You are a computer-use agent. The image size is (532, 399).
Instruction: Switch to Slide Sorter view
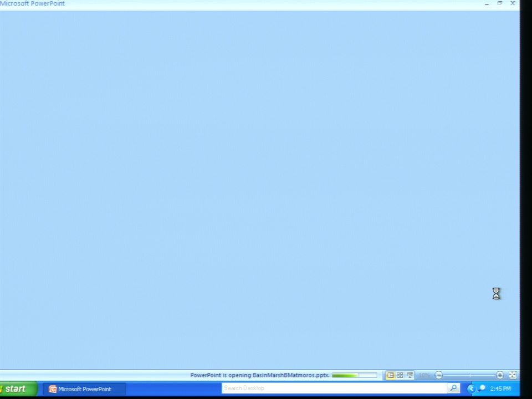[x=400, y=375]
